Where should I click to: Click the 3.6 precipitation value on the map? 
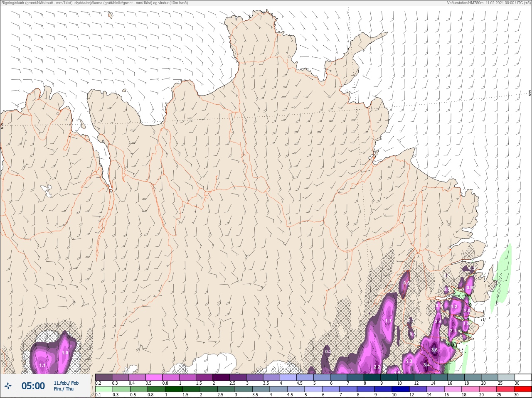(434, 350)
